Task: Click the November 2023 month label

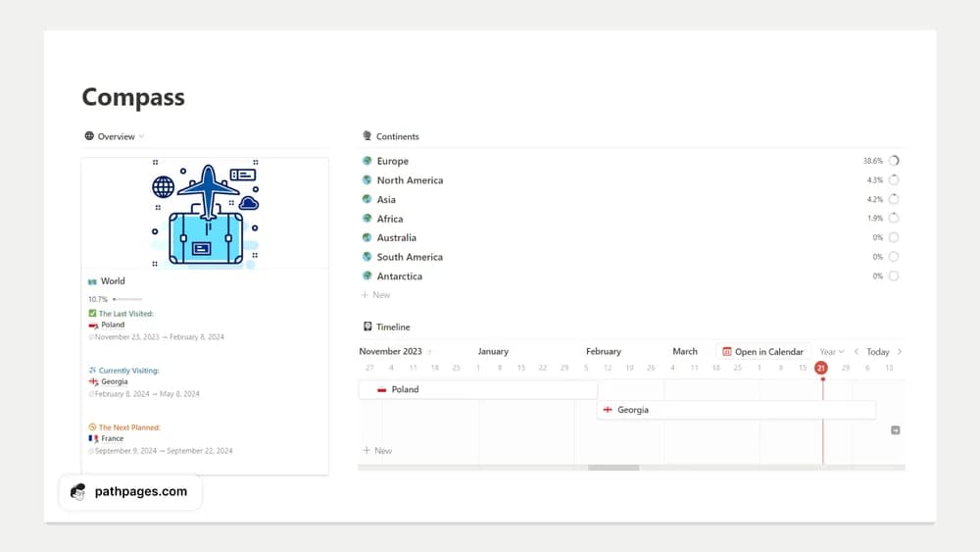Action: coord(390,351)
